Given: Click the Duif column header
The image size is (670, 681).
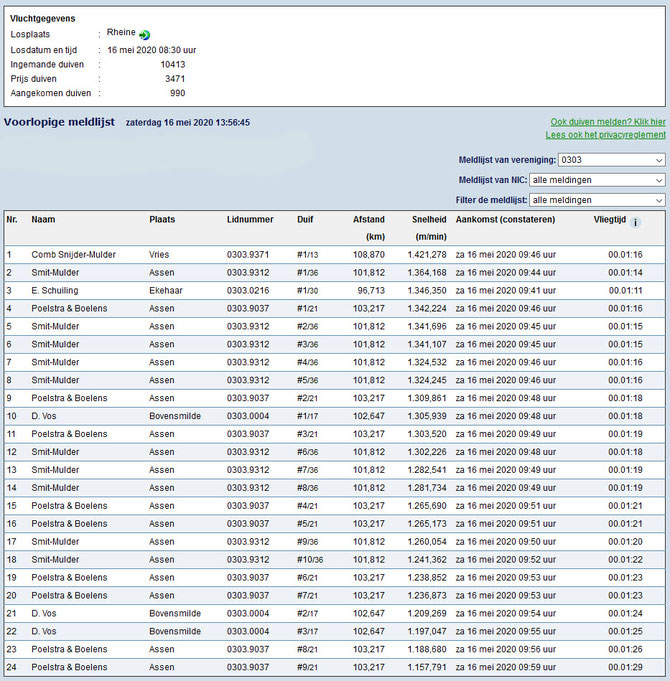Looking at the screenshot, I should [x=305, y=219].
